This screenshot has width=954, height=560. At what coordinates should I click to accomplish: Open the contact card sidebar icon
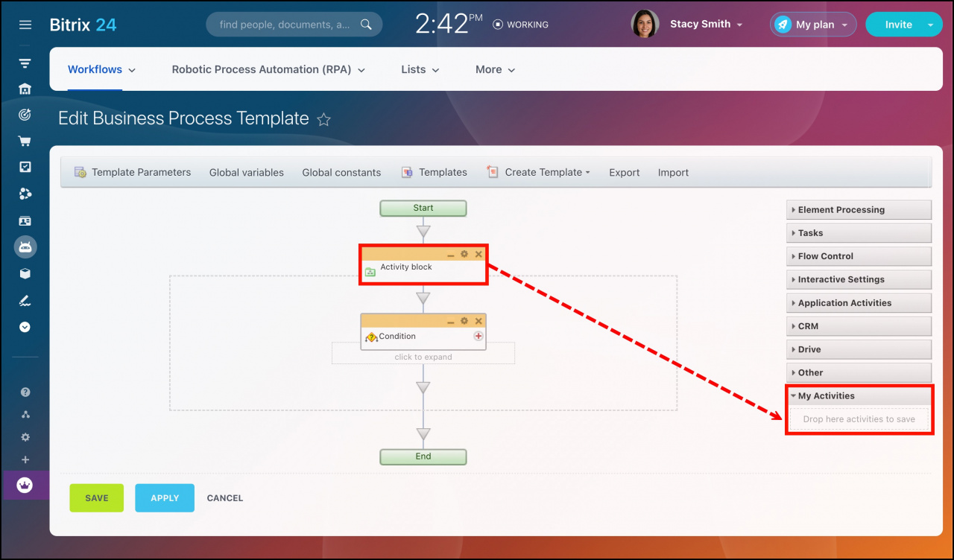pos(25,220)
